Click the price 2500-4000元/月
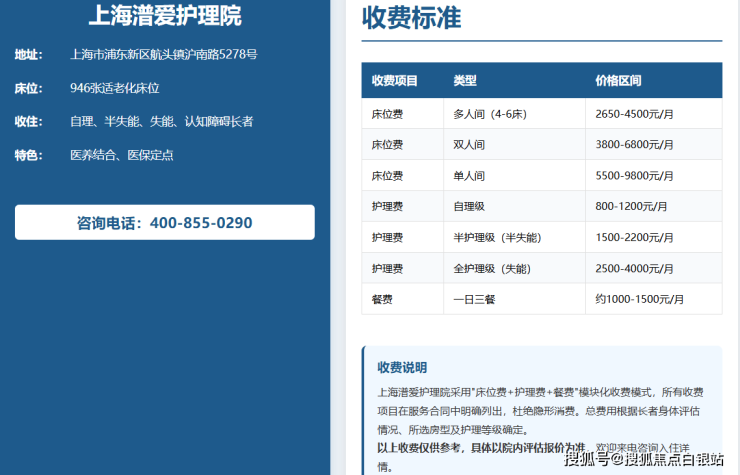 [634, 269]
